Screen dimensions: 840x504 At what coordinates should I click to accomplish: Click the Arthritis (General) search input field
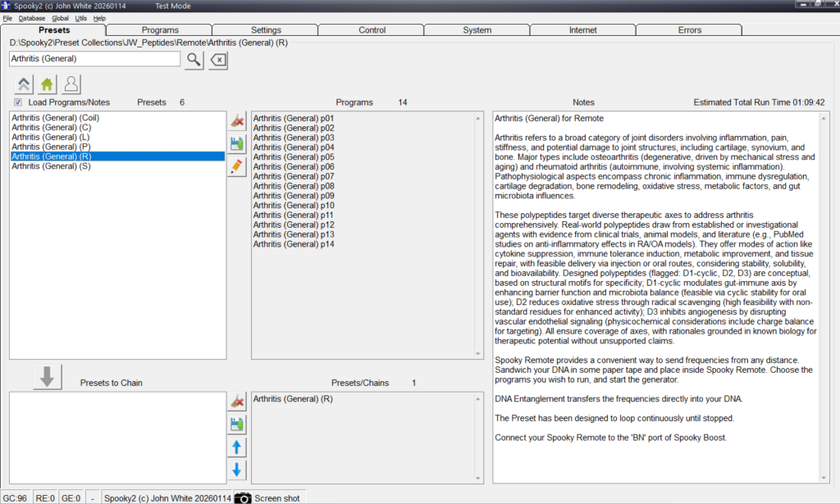[94, 59]
